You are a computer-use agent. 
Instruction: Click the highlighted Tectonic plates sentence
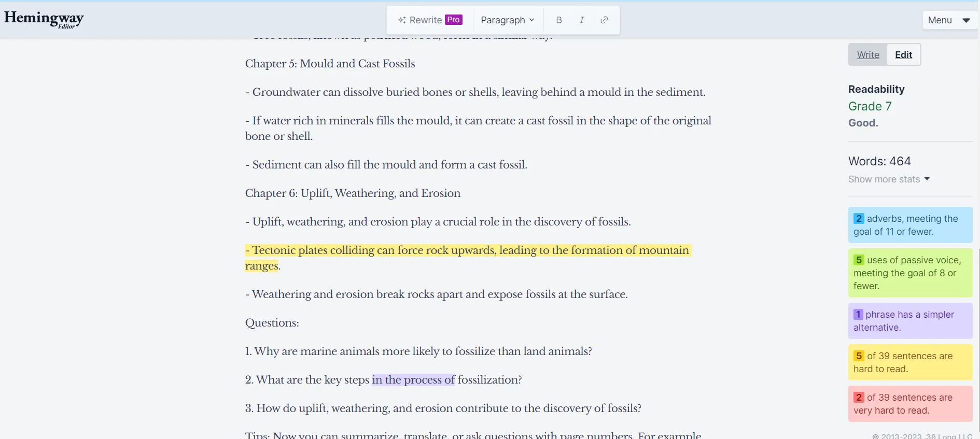[x=467, y=250]
